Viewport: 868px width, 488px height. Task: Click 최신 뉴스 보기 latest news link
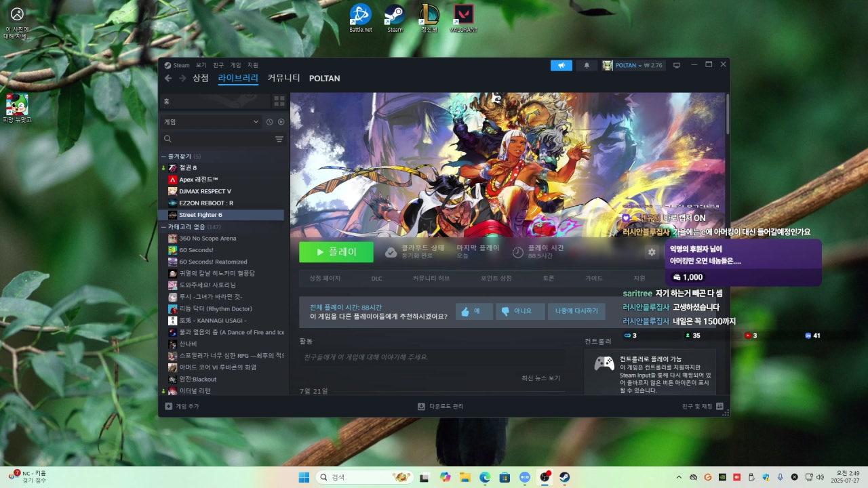pos(540,378)
